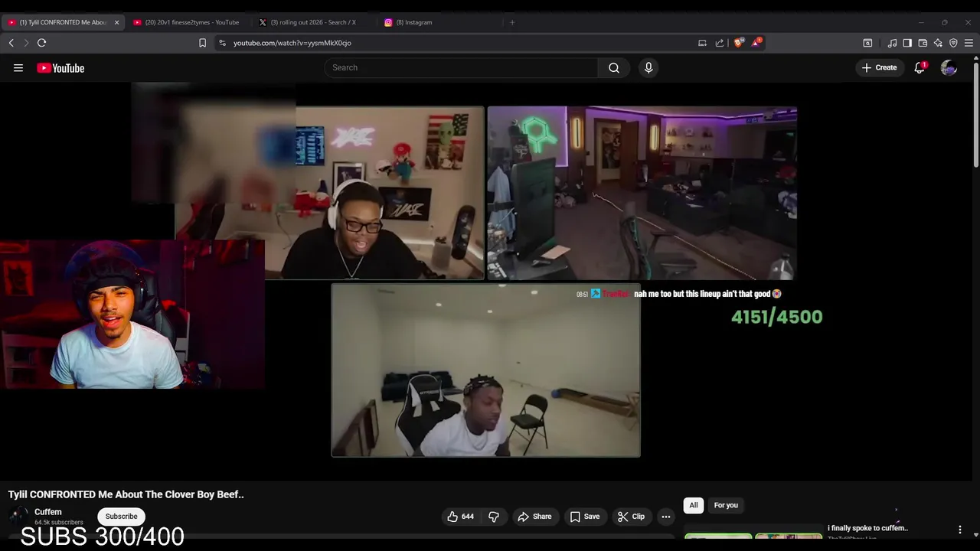Switch to the rolling out 2026 X tab

click(x=313, y=22)
